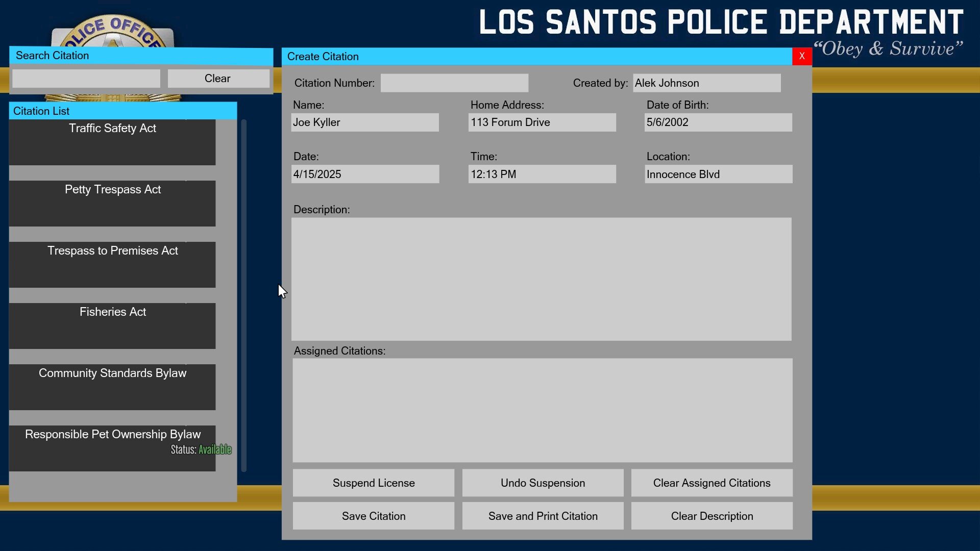Click the Name field with Joe Kyller
Screen dimensions: 980x551
pyautogui.click(x=364, y=122)
